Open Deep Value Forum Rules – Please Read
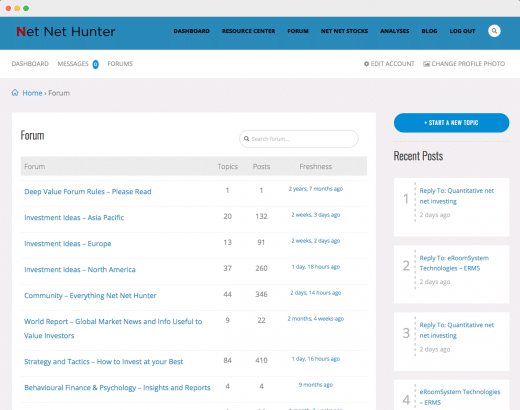 pos(88,192)
